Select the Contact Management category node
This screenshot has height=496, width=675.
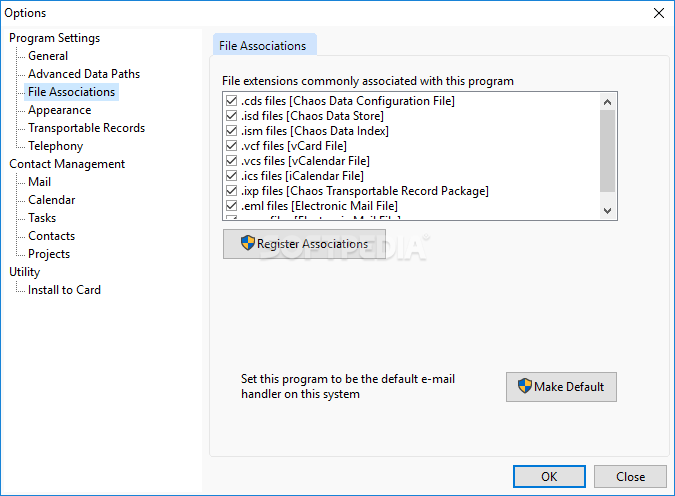67,164
